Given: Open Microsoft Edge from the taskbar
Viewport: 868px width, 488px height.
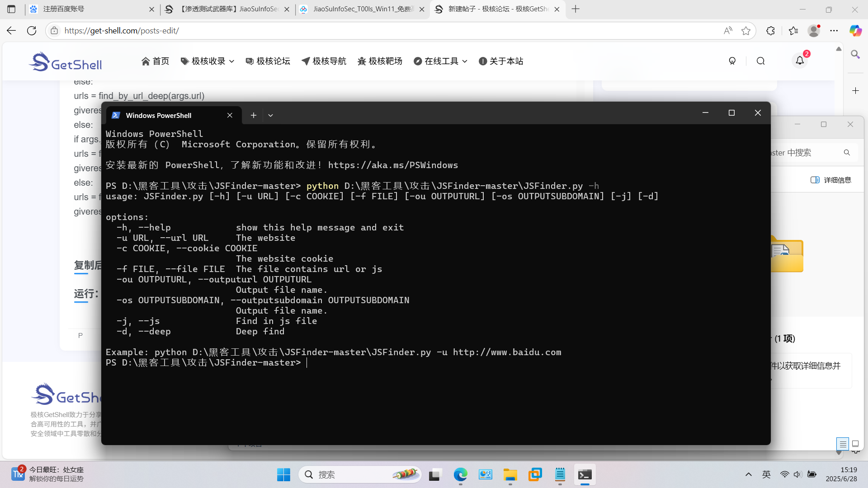Looking at the screenshot, I should (x=460, y=474).
